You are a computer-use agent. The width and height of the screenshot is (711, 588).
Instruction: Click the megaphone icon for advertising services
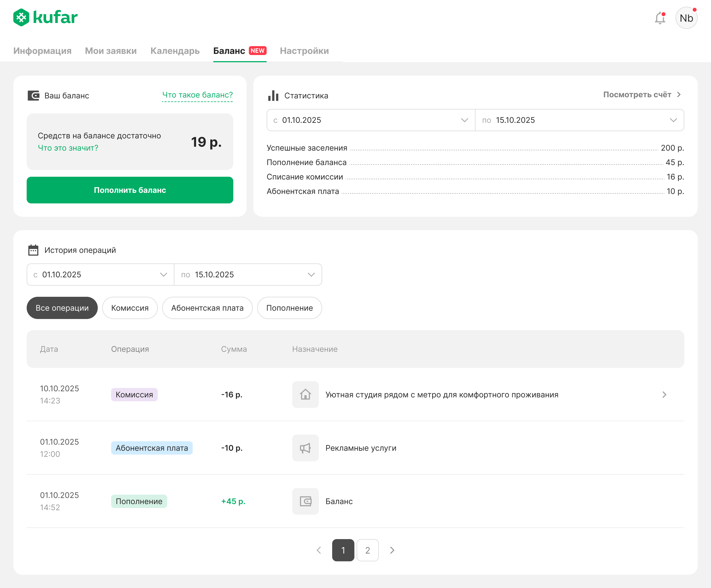[x=305, y=448]
